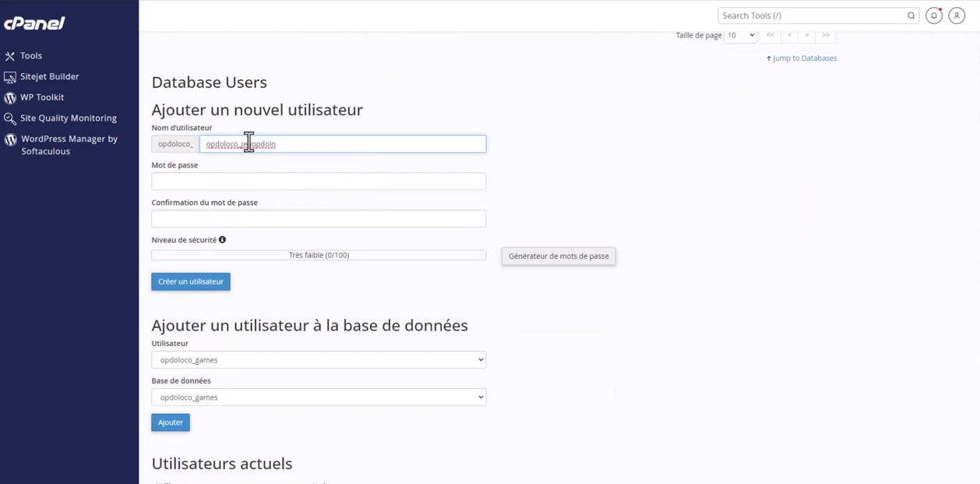Click the Niveau de sécurité info icon

[222, 239]
